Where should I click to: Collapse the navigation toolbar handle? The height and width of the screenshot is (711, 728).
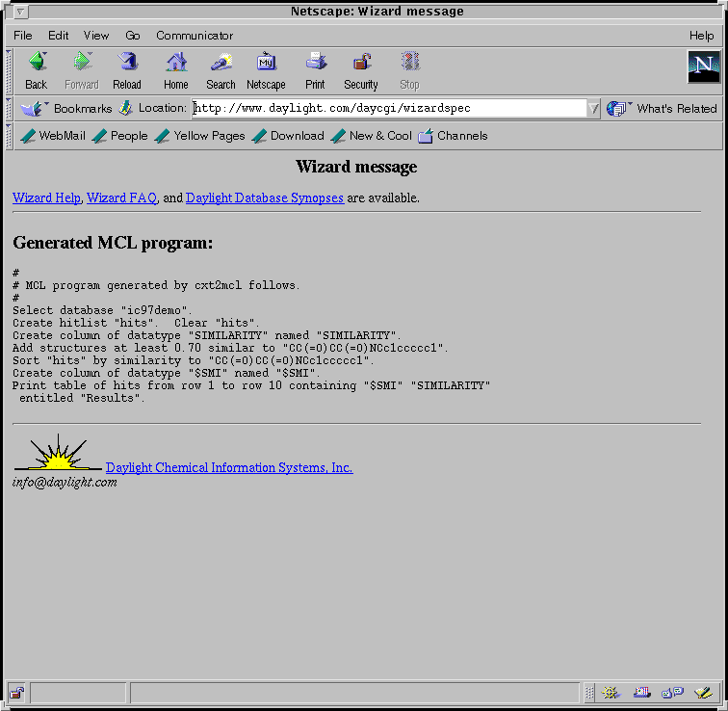click(10, 69)
